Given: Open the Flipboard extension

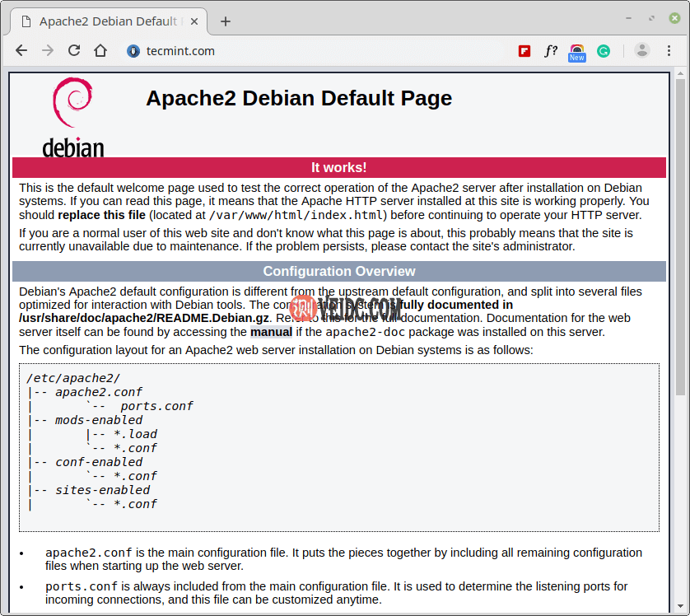Looking at the screenshot, I should click(x=524, y=51).
